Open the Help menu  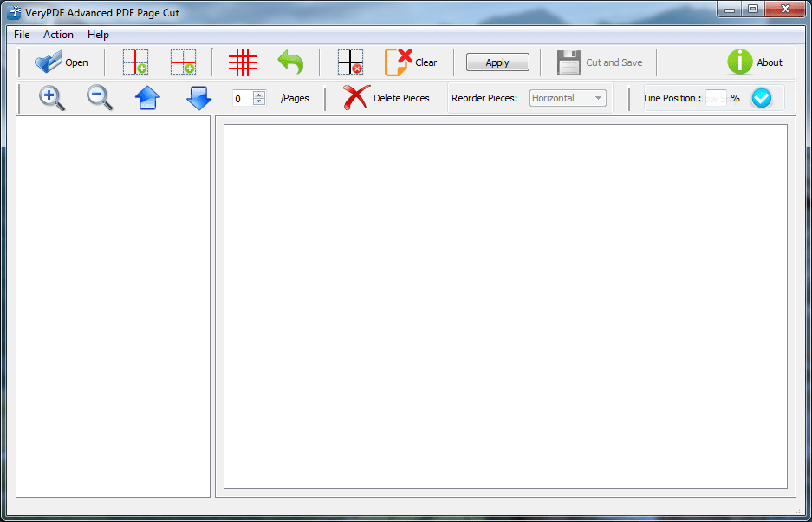coord(98,35)
